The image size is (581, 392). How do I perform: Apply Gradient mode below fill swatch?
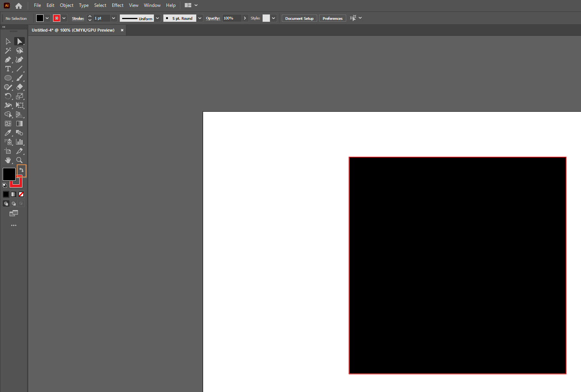13,194
